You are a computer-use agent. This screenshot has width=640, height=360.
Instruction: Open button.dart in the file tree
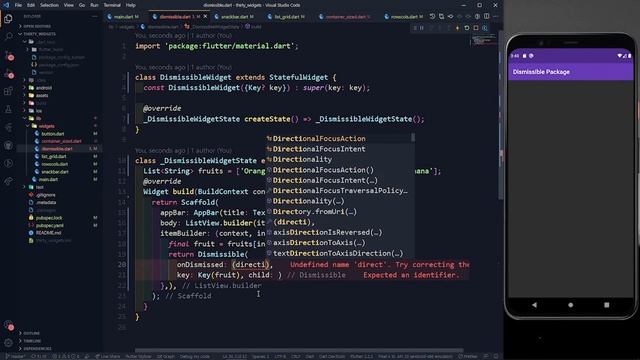tap(53, 133)
